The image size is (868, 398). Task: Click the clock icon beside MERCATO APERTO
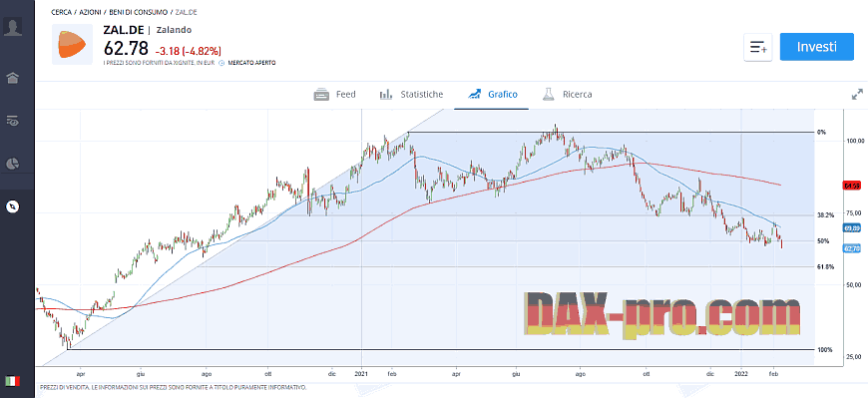pos(221,63)
